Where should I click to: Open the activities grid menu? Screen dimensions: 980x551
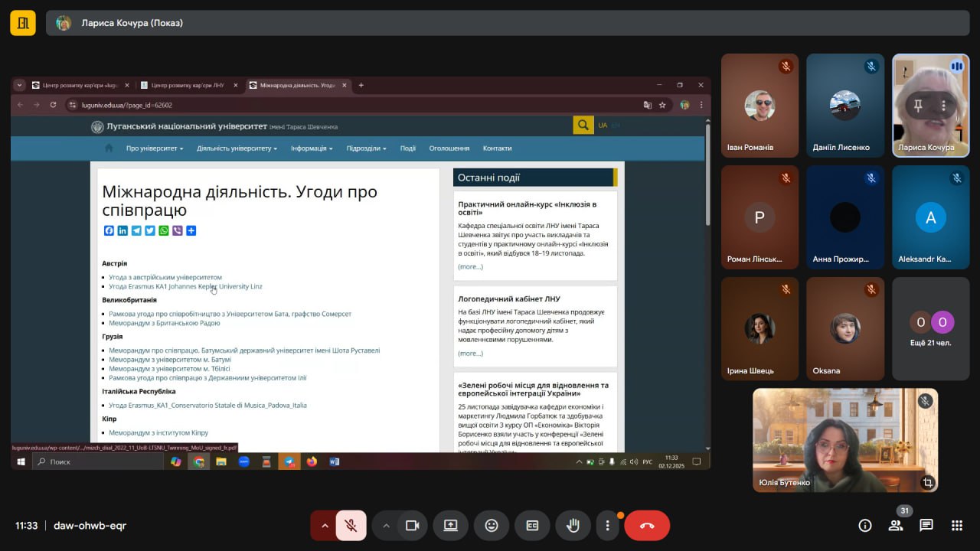[956, 526]
